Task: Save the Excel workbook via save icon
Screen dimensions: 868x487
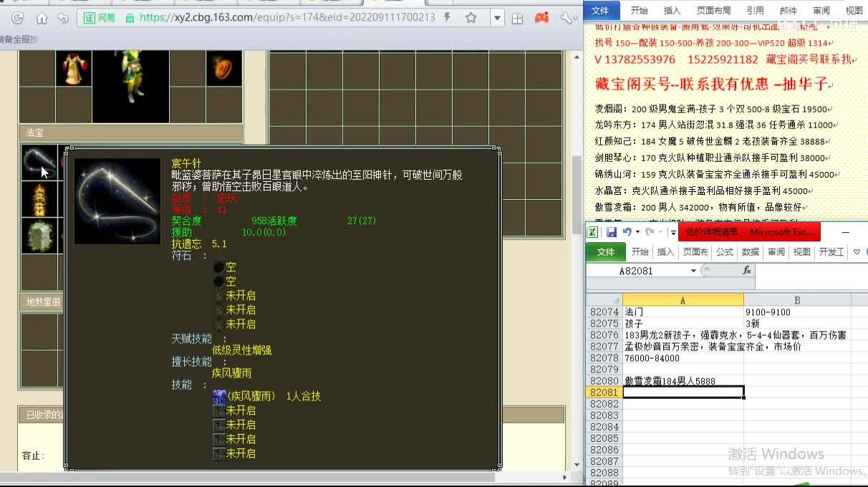Action: [612, 232]
